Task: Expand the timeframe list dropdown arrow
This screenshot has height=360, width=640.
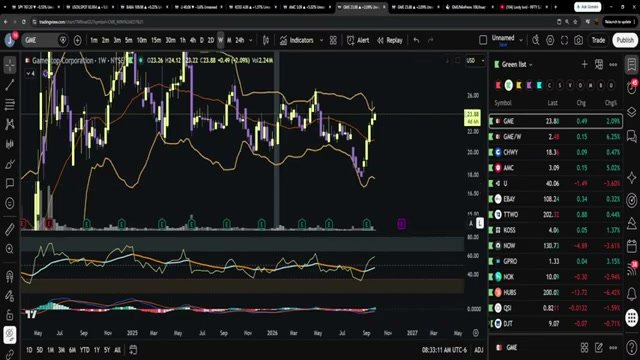Action: point(251,40)
